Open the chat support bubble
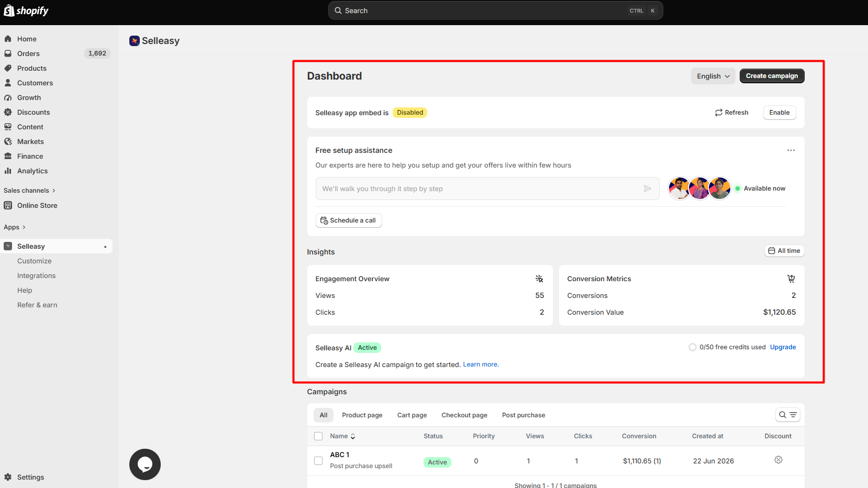 pos(145,464)
